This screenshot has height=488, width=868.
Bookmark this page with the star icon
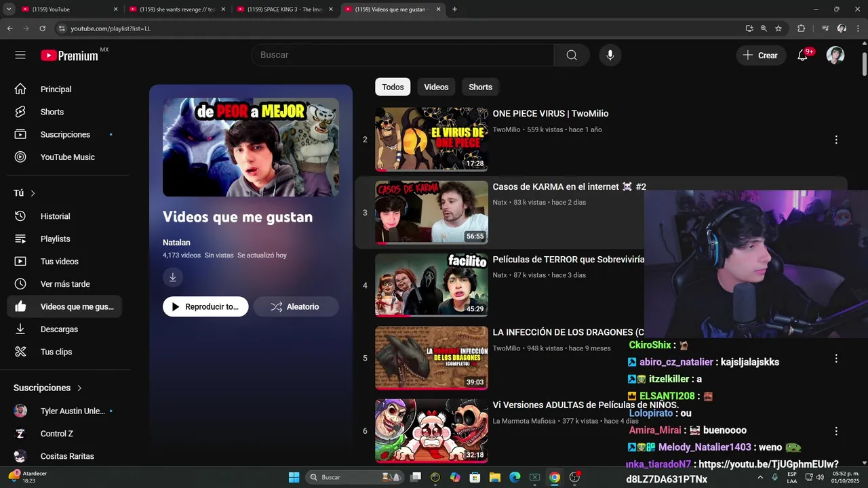(x=778, y=28)
